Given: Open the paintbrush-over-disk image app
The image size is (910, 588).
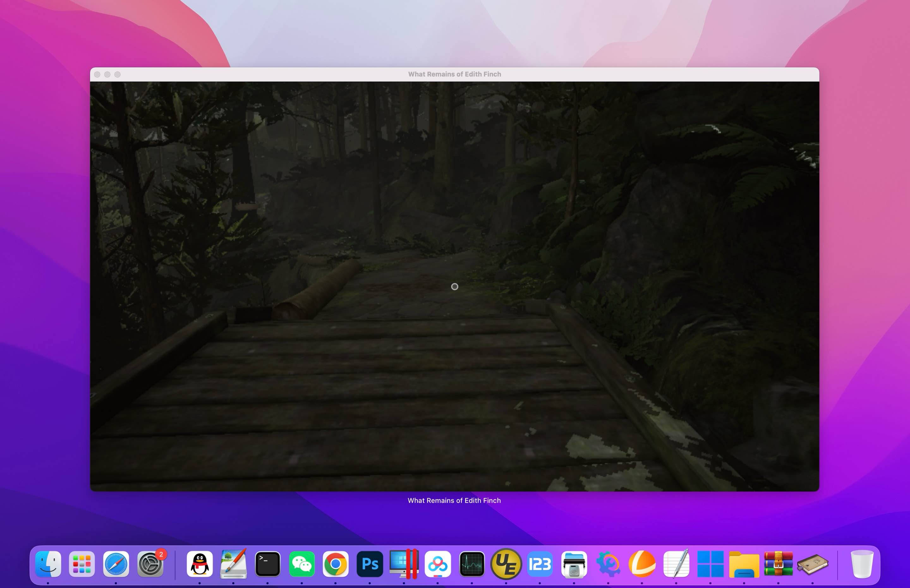Looking at the screenshot, I should pyautogui.click(x=234, y=564).
